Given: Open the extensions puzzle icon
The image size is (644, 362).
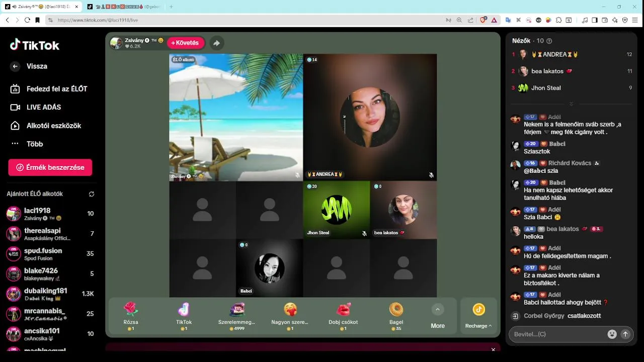Looking at the screenshot, I should point(558,20).
